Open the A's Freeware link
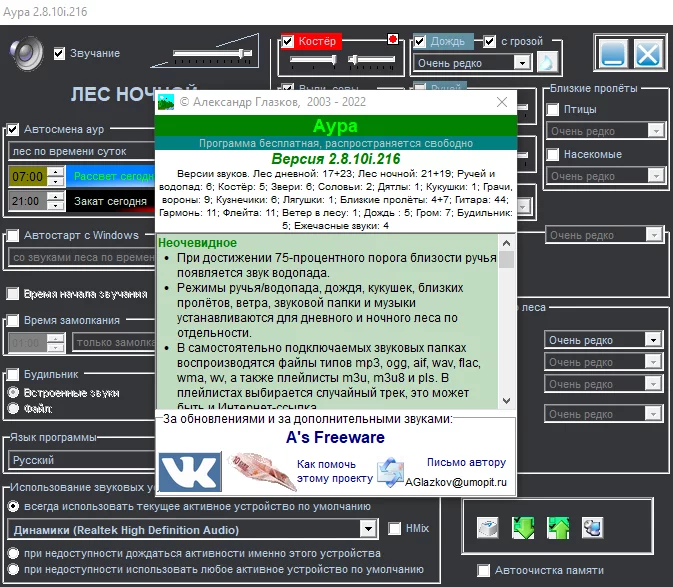The image size is (673, 587). pos(335,437)
